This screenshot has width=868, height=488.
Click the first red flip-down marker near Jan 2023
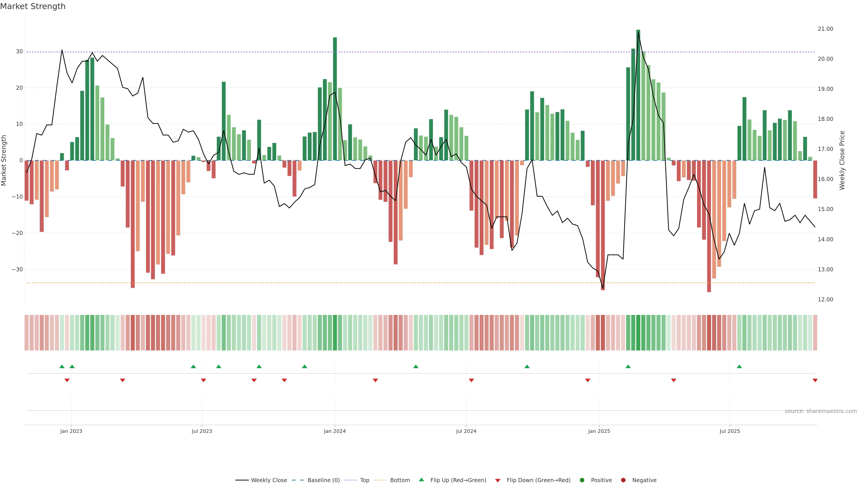tap(67, 380)
